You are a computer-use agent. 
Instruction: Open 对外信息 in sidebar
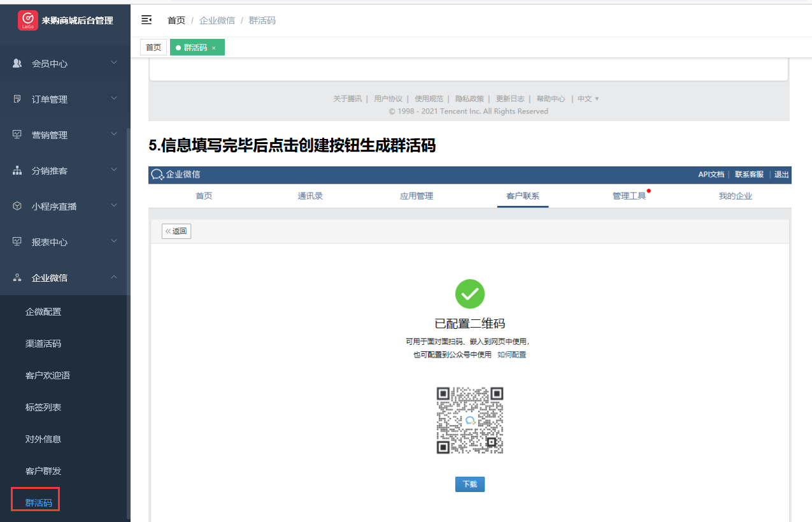pyautogui.click(x=43, y=439)
